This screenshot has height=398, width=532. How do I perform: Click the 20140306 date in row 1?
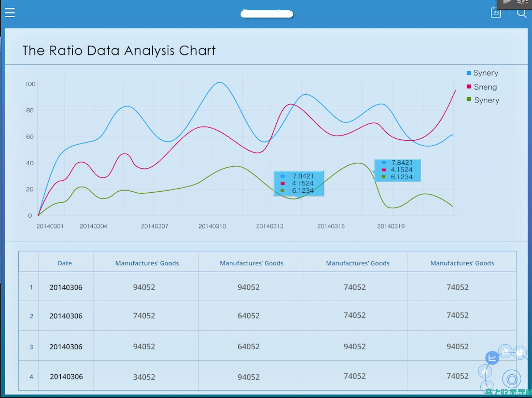pyautogui.click(x=66, y=287)
